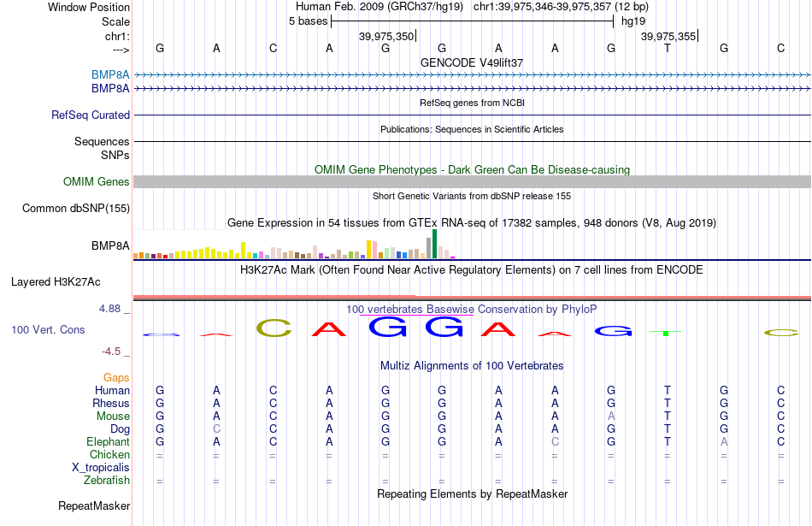This screenshot has height=526, width=812.
Task: Click the T base in the reference sequence row
Action: [668, 48]
